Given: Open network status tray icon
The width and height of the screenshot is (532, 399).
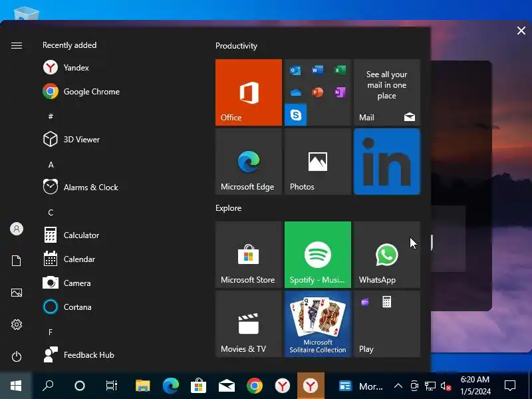Looking at the screenshot, I should pos(430,386).
